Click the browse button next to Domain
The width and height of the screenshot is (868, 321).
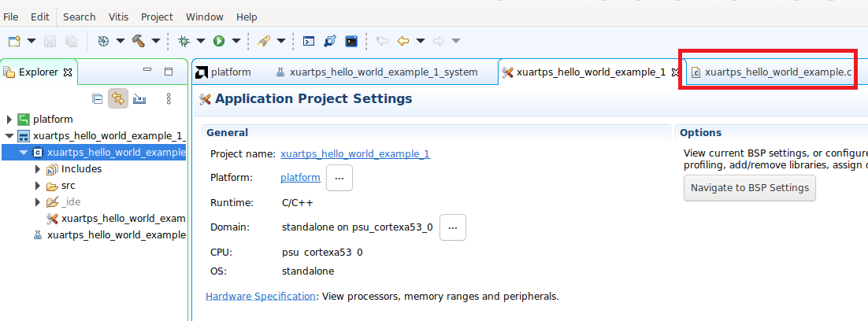point(453,227)
